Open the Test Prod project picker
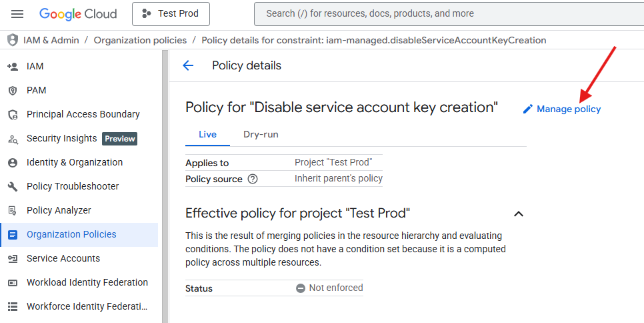Screen dimensions: 644x323 pos(171,14)
